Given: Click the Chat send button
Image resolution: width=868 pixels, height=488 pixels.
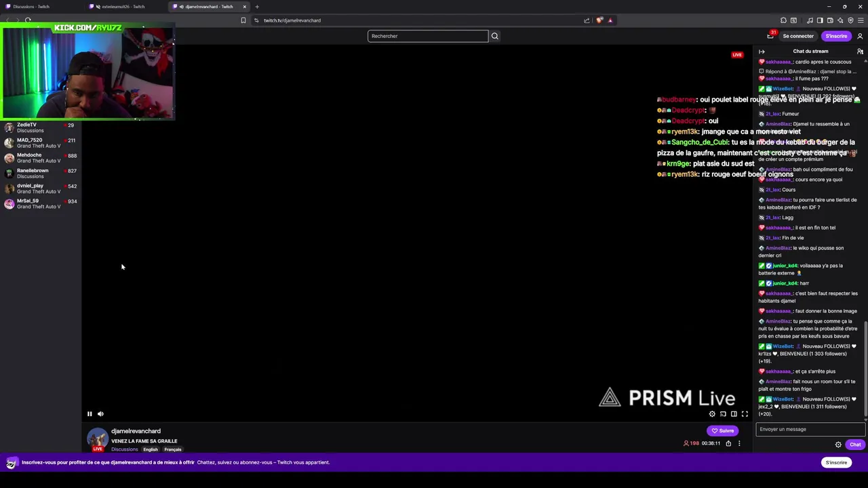Looking at the screenshot, I should (855, 445).
